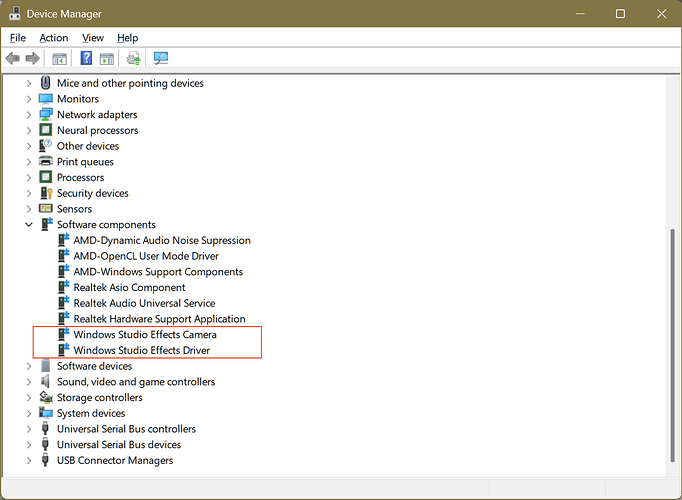682x500 pixels.
Task: Click the Mice and other pointing devices icon
Action: pos(46,83)
